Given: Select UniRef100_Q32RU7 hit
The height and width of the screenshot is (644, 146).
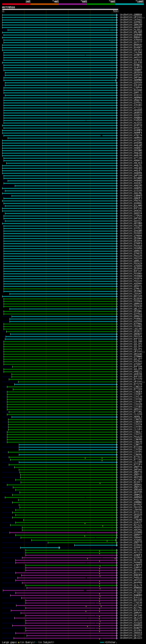Looking at the screenshot, I should 131,557.
